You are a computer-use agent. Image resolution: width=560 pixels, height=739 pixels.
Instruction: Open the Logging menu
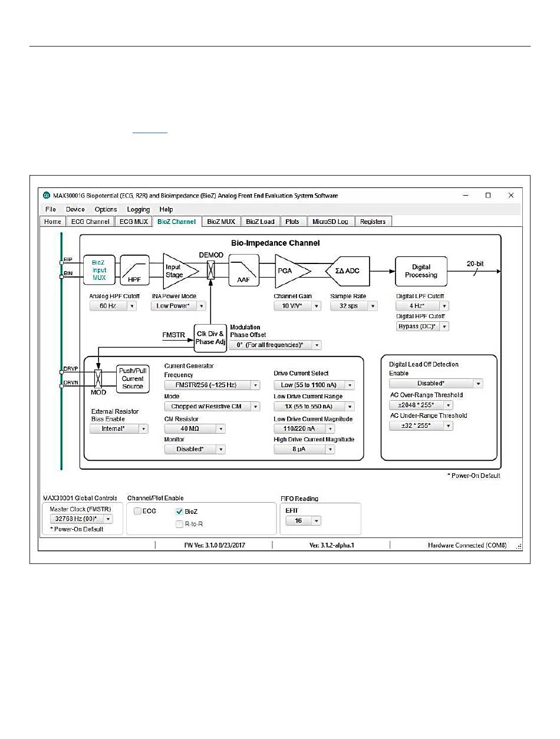click(138, 209)
